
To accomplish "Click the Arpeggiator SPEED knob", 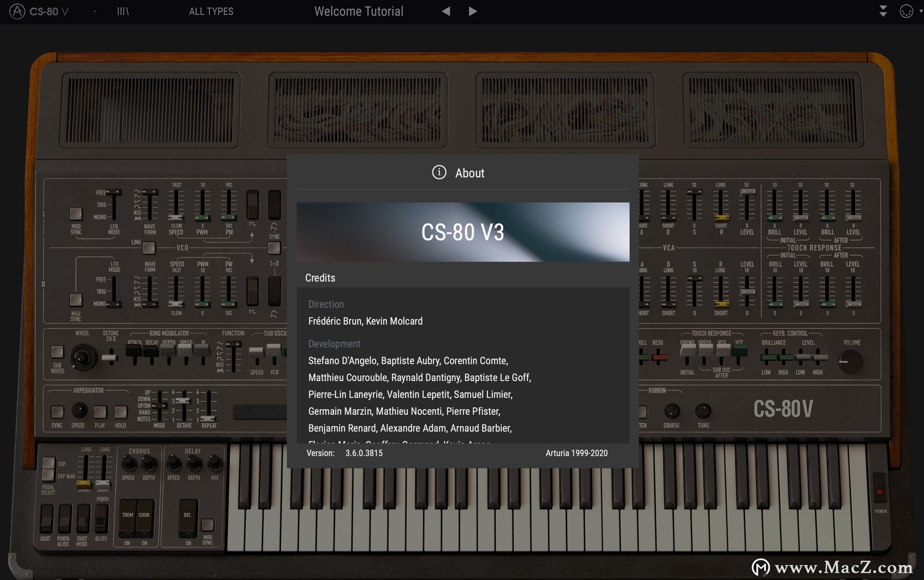I will [79, 411].
